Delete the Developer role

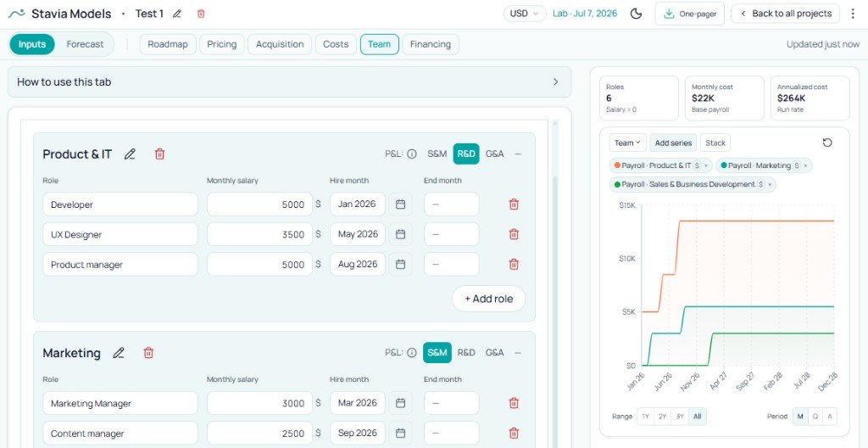tap(514, 204)
